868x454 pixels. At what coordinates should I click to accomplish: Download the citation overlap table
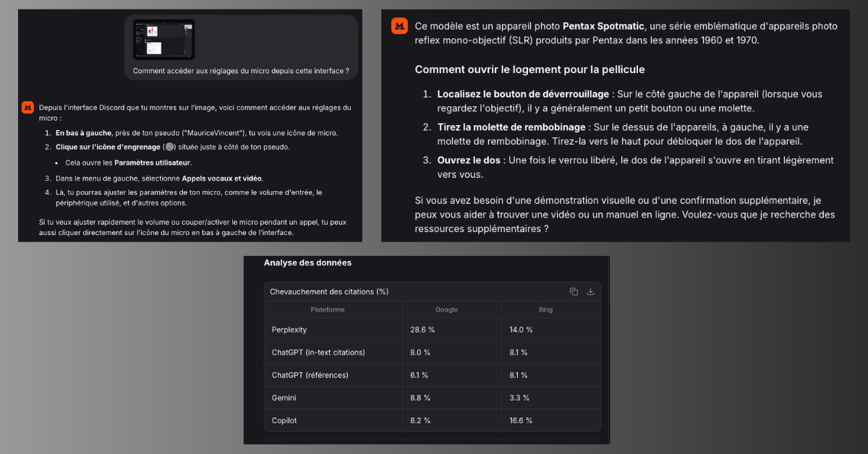(590, 291)
